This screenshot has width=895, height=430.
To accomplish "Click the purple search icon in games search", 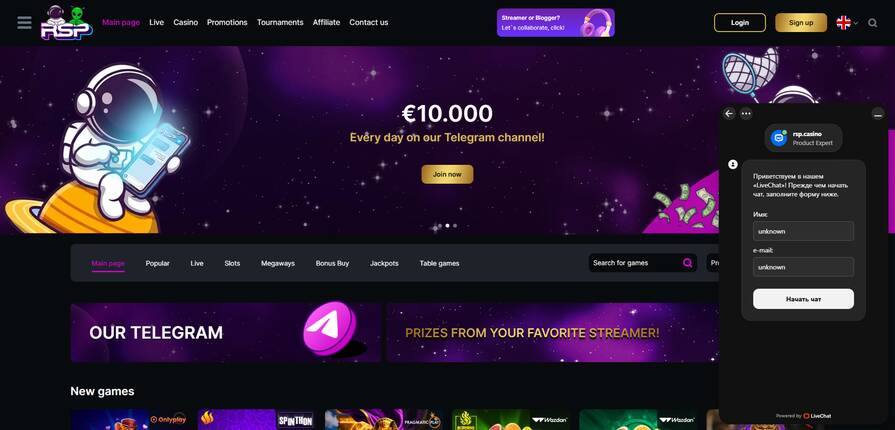I will [x=688, y=263].
